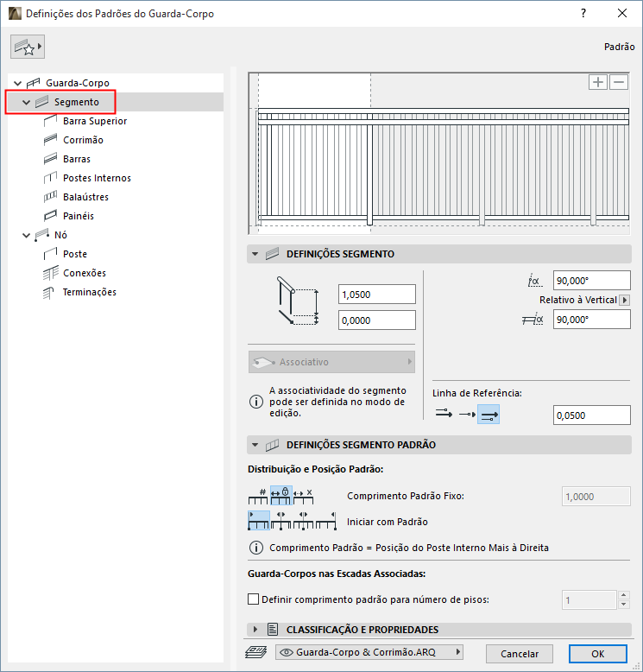Select the Segmento tree item

pos(76,102)
